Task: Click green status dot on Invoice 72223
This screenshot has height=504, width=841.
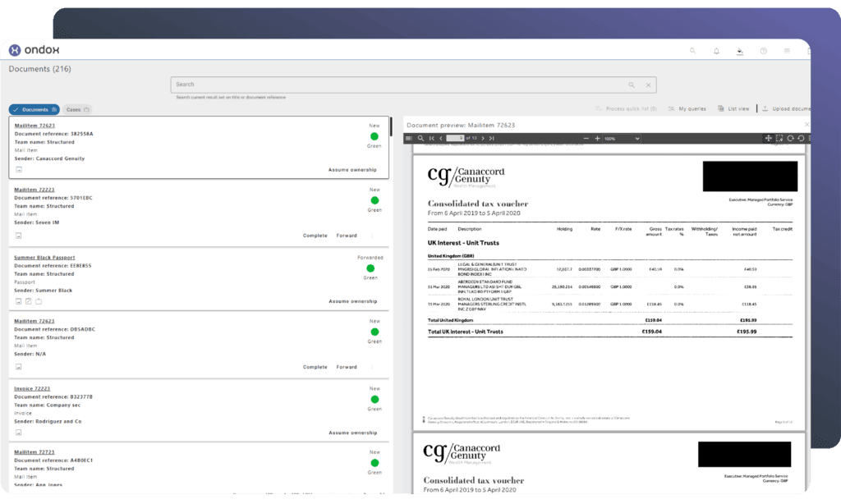Action: 375,400
